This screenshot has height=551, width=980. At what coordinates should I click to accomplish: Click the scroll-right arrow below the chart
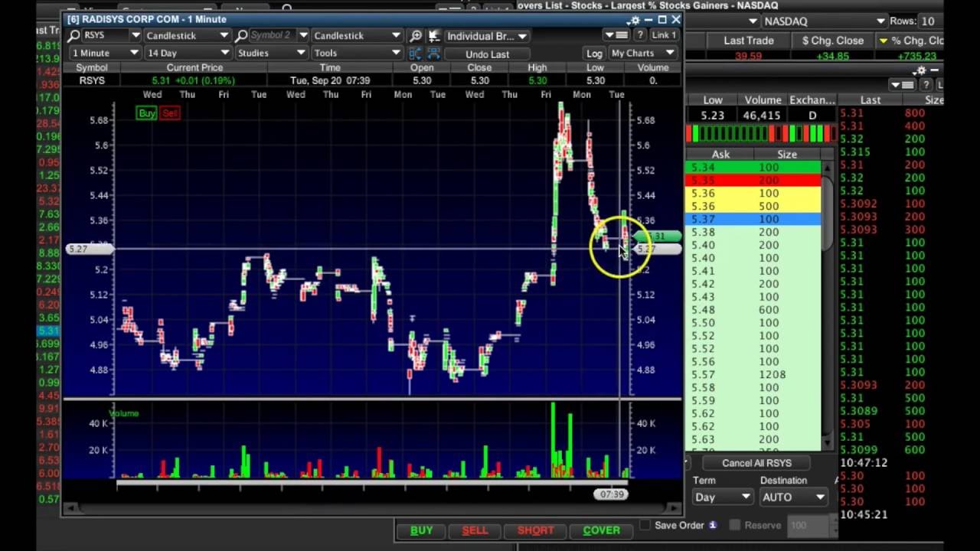(675, 508)
